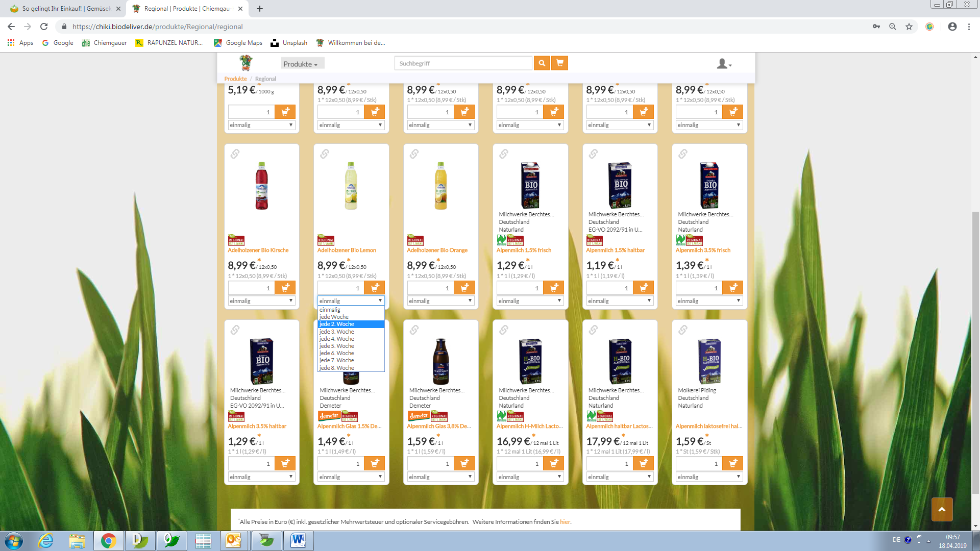980x551 pixels.
Task: Choose 'jede Woche' in the open list
Action: 351,317
